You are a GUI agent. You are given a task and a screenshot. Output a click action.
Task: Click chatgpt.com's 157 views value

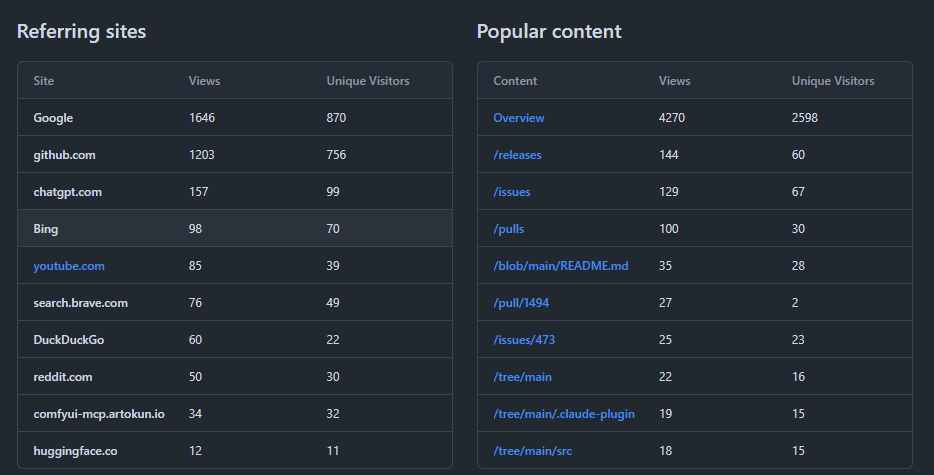point(198,192)
